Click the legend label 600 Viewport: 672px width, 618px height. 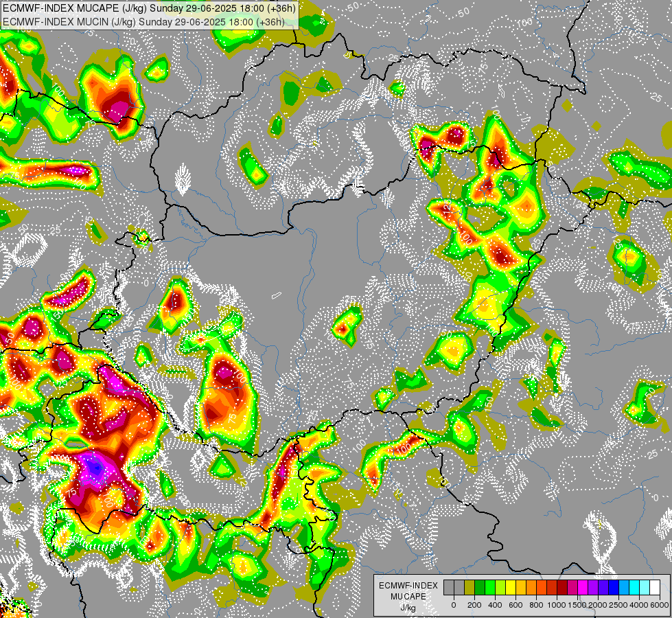[515, 605]
